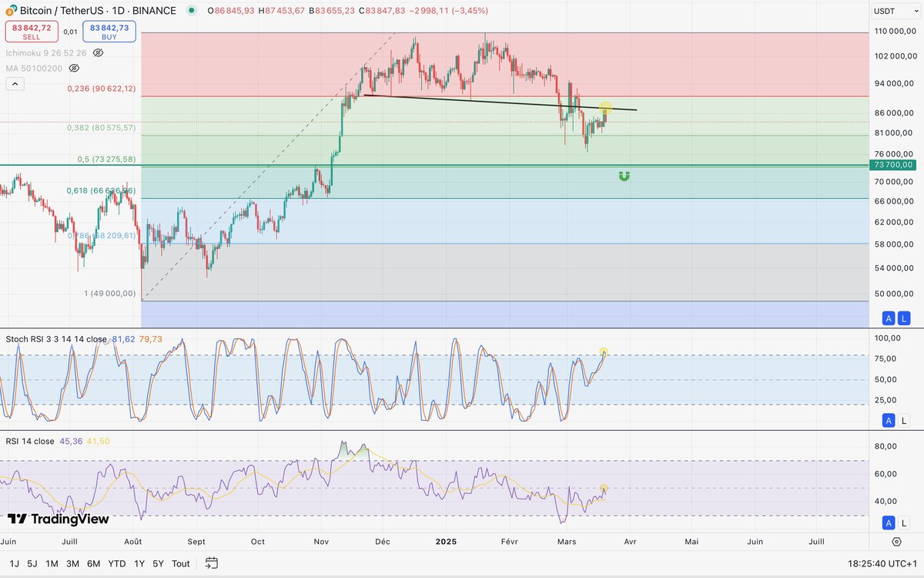Image resolution: width=924 pixels, height=578 pixels.
Task: Show the hidden Ichimoku indicator
Action: tap(98, 52)
